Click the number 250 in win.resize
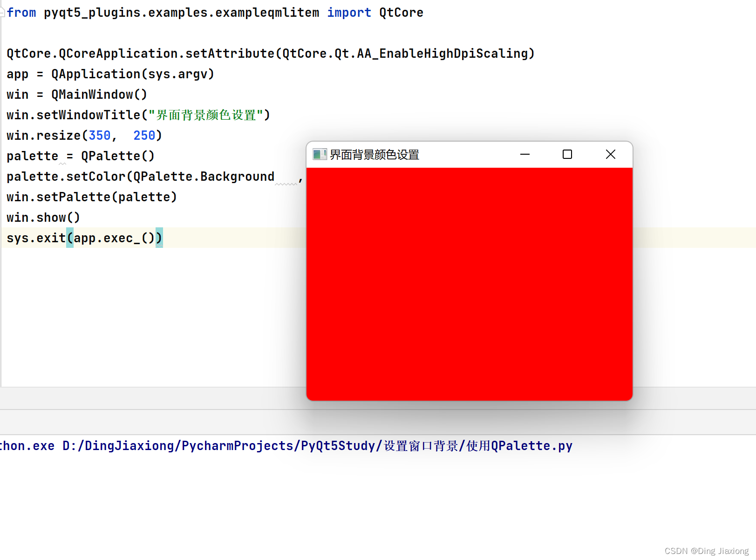 144,136
